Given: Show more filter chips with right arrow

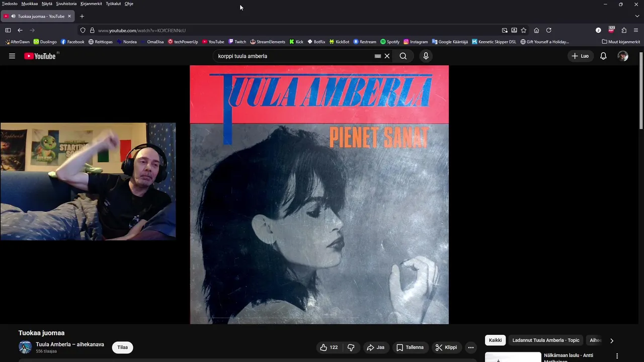Looking at the screenshot, I should click(x=612, y=341).
